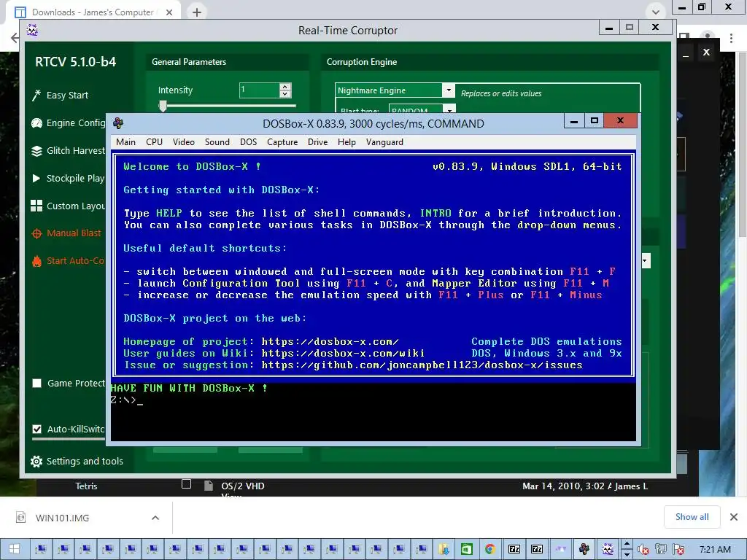Open DOSBox-X DOS menu
Image resolution: width=747 pixels, height=560 pixels.
pyautogui.click(x=248, y=142)
